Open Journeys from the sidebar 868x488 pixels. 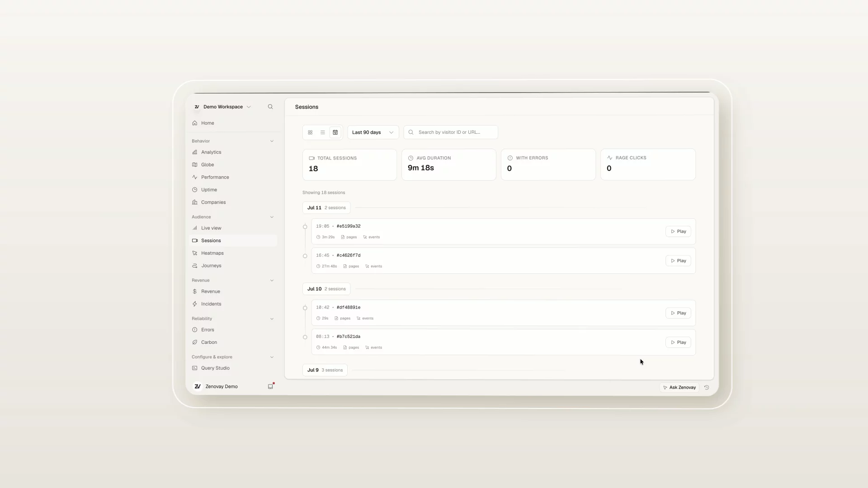[x=233, y=266]
